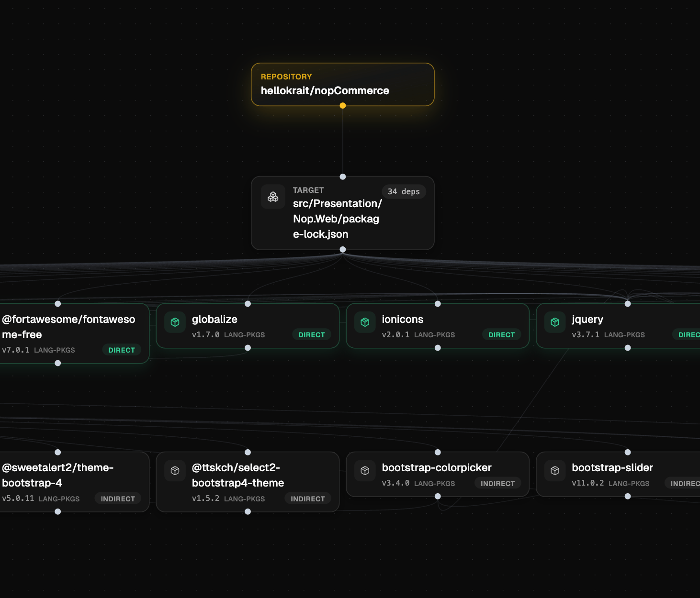Screen dimensions: 700x598
Task: Click ionicons version v2.0.1
Action: pyautogui.click(x=395, y=335)
